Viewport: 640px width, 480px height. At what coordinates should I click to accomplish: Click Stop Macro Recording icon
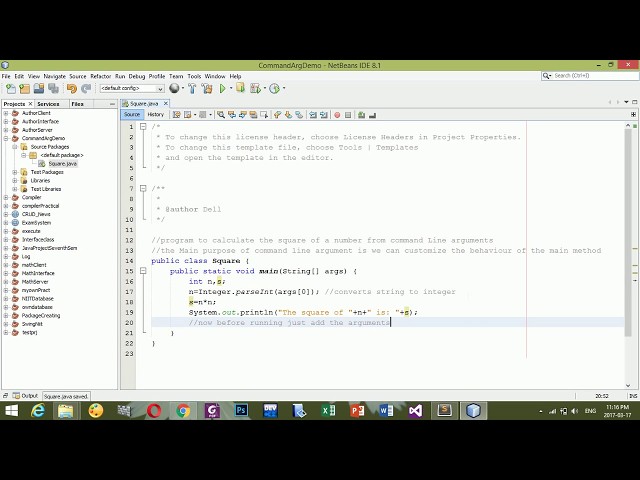click(x=348, y=115)
